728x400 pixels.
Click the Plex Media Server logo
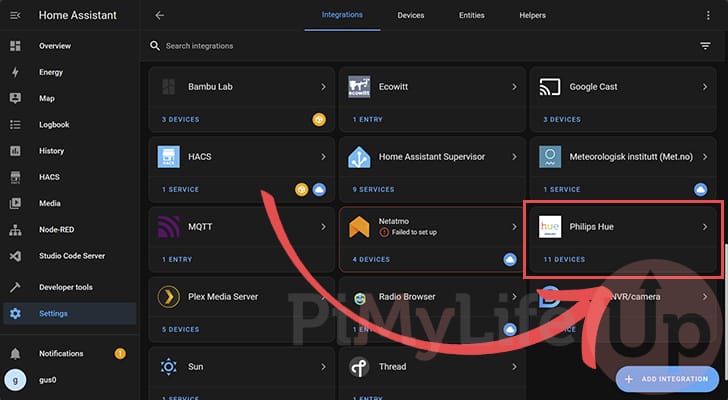169,297
